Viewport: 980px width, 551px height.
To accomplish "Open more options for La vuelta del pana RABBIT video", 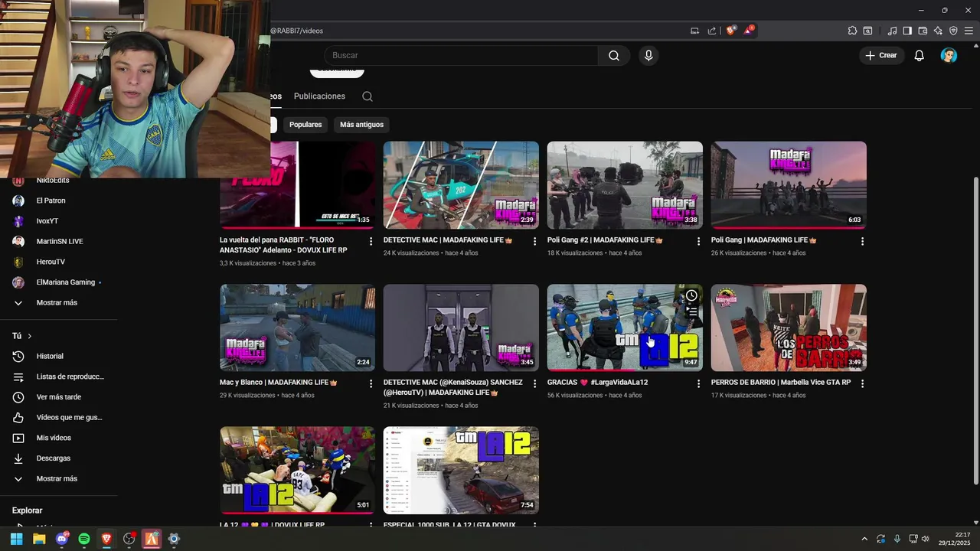I will click(x=371, y=241).
